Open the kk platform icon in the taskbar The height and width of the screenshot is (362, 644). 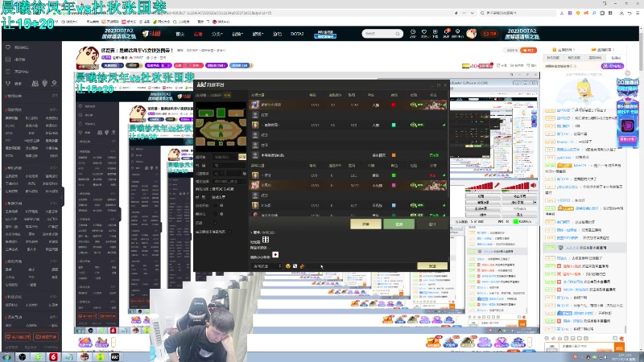(115, 356)
